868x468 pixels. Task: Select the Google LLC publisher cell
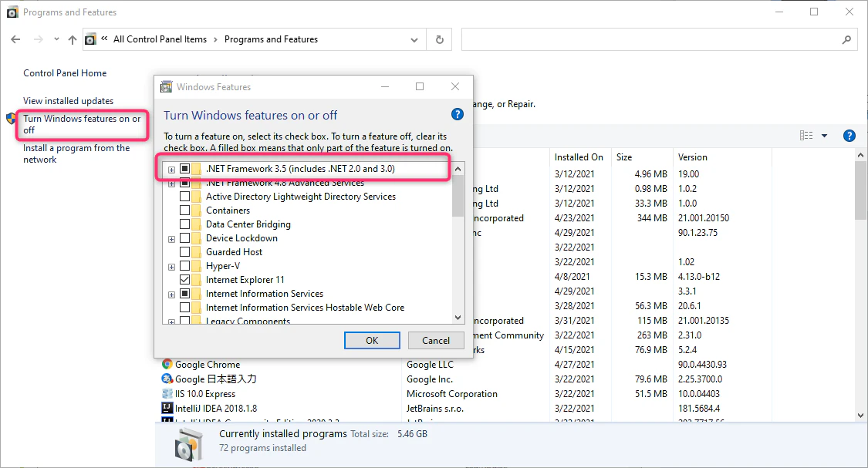430,365
